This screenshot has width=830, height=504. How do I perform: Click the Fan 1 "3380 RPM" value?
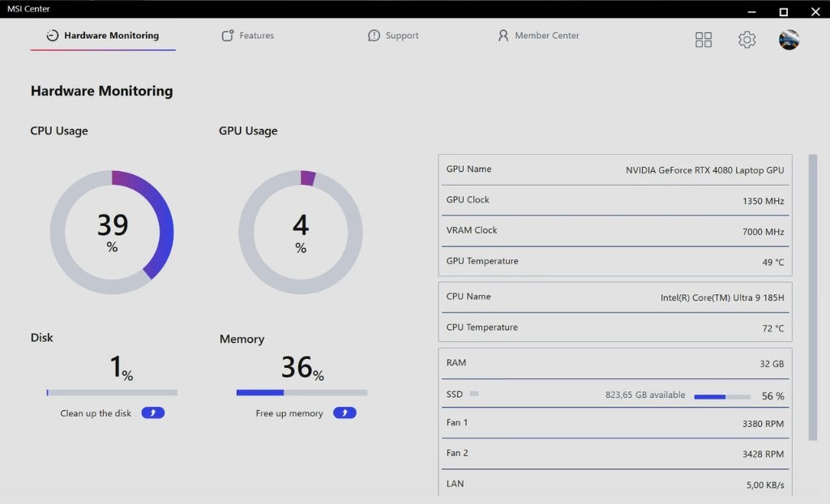[x=763, y=424]
